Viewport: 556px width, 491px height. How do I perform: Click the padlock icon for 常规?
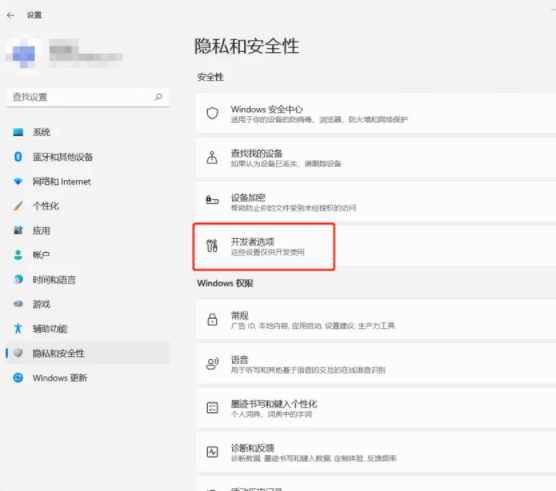click(x=212, y=319)
